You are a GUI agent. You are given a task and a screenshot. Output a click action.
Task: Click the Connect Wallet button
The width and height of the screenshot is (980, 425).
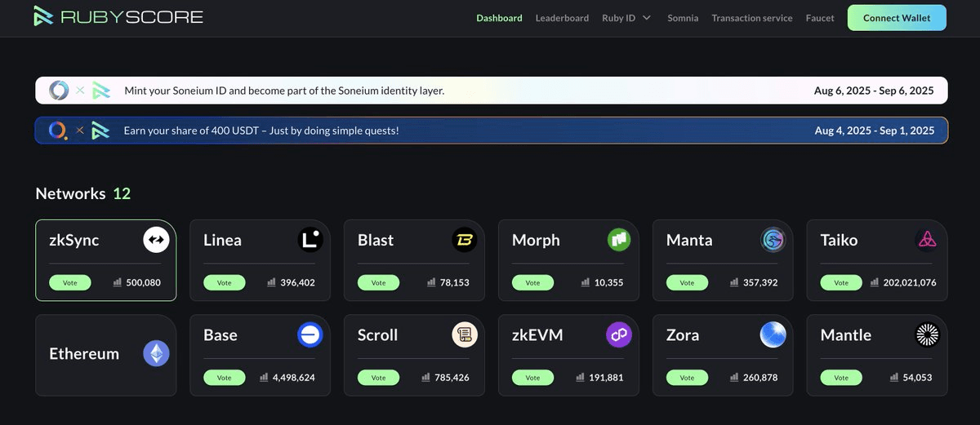pyautogui.click(x=897, y=18)
